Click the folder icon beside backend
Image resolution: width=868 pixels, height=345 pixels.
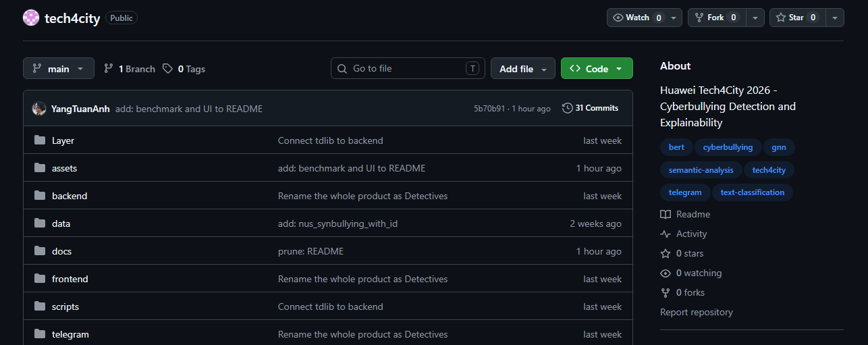tap(40, 196)
